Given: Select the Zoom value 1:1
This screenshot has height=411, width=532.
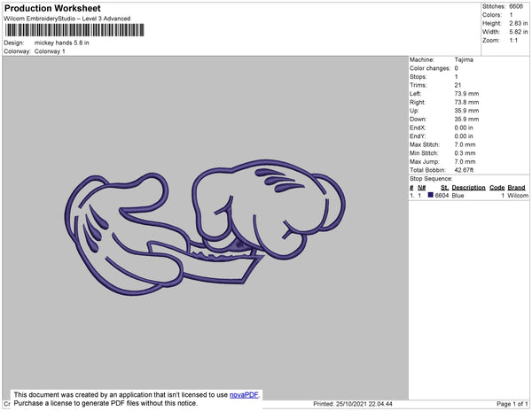Looking at the screenshot, I should 513,41.
